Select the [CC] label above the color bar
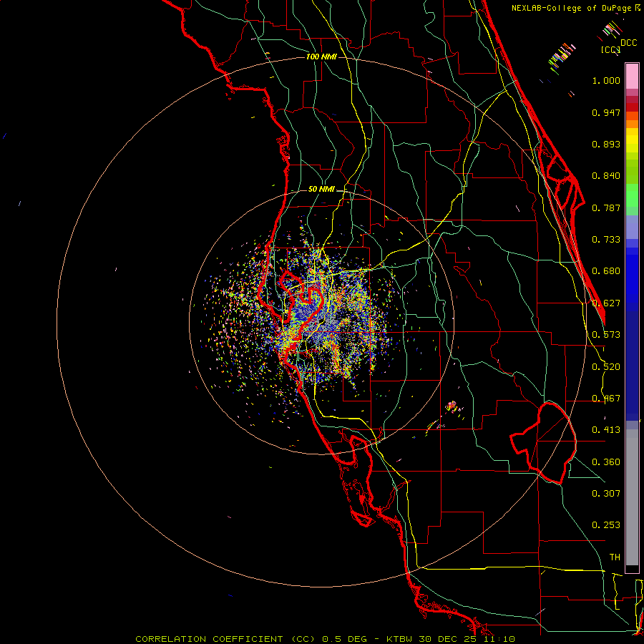 (x=610, y=50)
